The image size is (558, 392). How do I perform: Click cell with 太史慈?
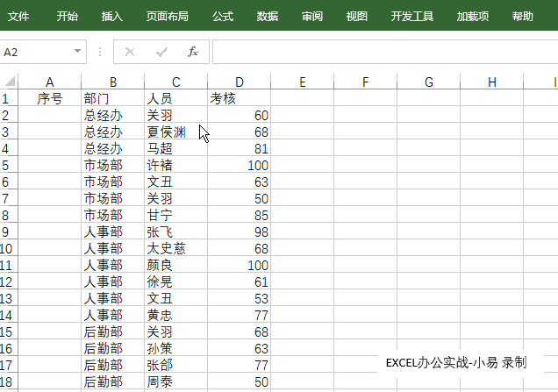(x=175, y=248)
